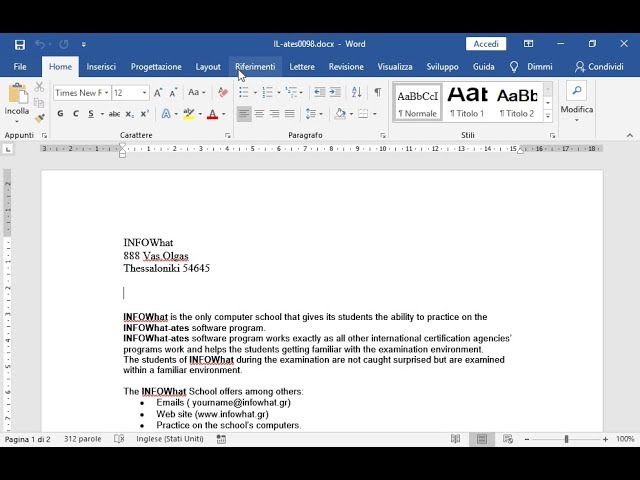Switch to the Layout tab
This screenshot has height=480, width=640.
208,67
